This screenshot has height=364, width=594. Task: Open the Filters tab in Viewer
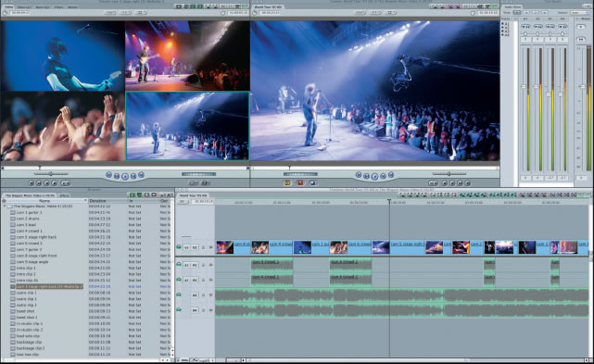[x=58, y=6]
